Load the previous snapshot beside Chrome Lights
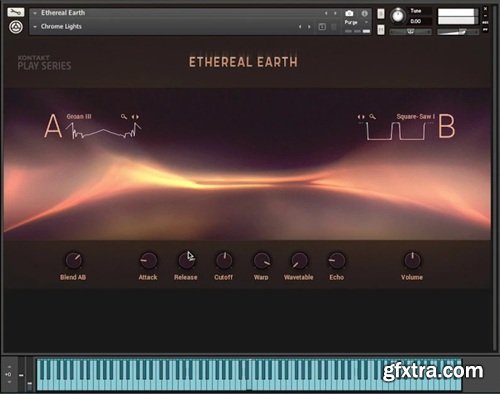This screenshot has width=500, height=394. [300, 27]
